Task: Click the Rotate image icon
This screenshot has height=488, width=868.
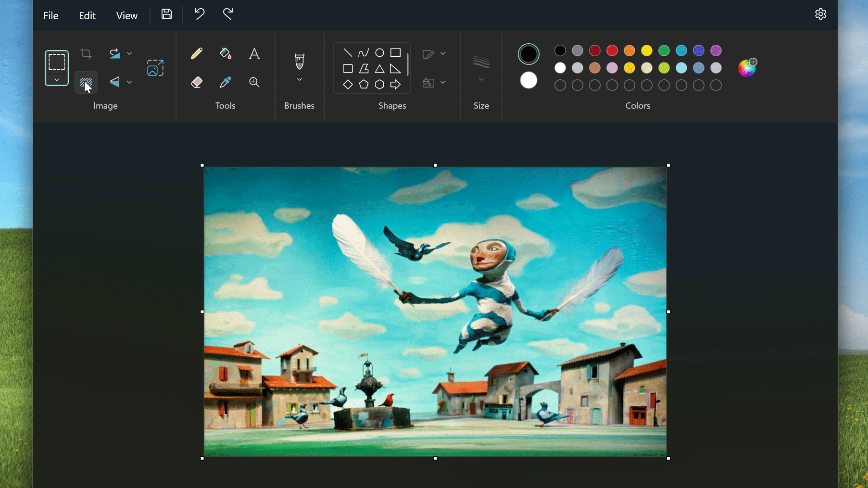Action: (x=114, y=53)
